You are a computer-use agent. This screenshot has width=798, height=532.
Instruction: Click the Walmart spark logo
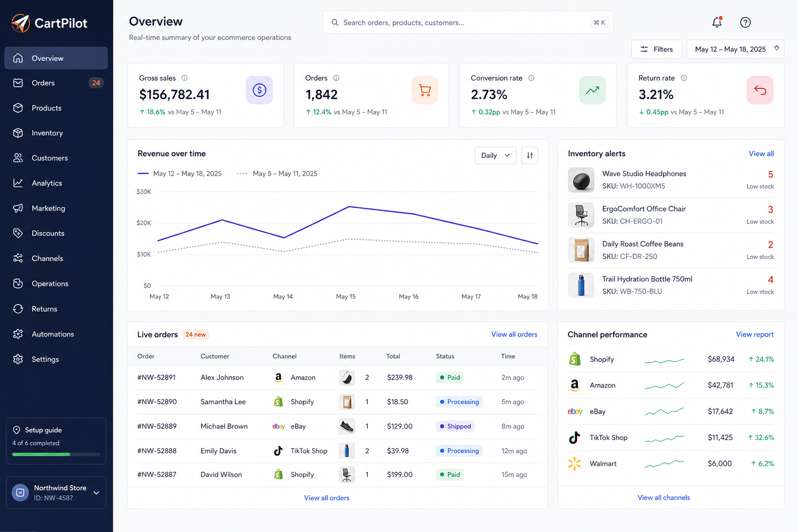coord(575,463)
